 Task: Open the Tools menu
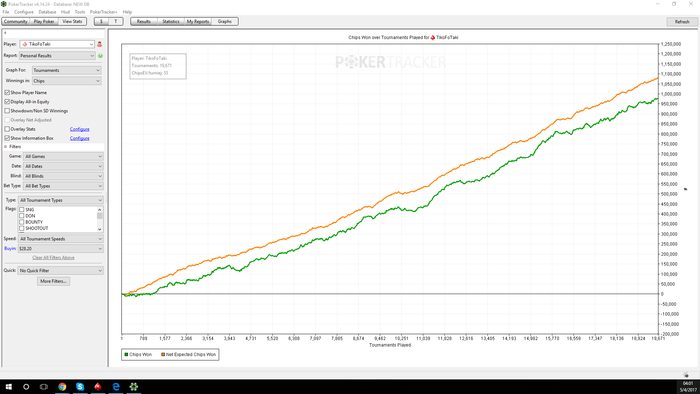click(80, 12)
